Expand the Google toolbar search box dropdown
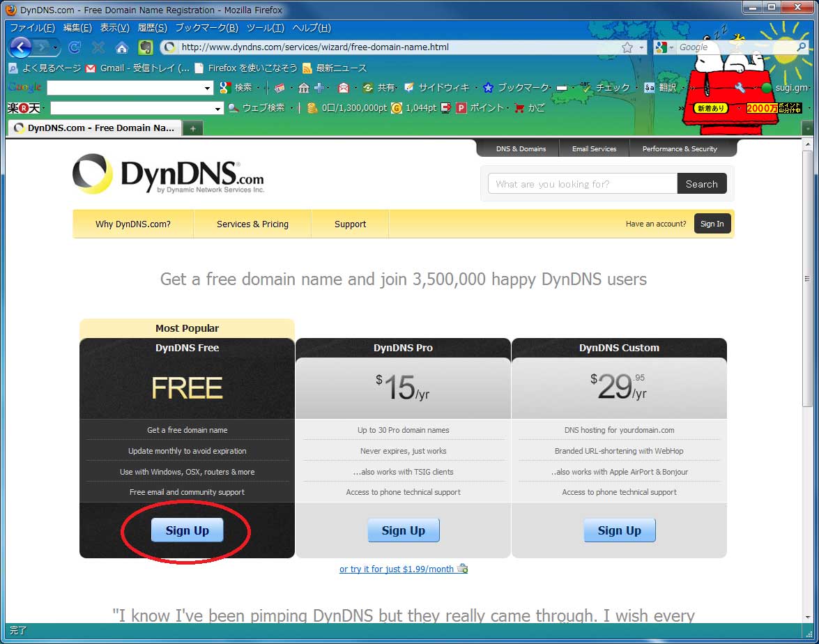 (207, 88)
